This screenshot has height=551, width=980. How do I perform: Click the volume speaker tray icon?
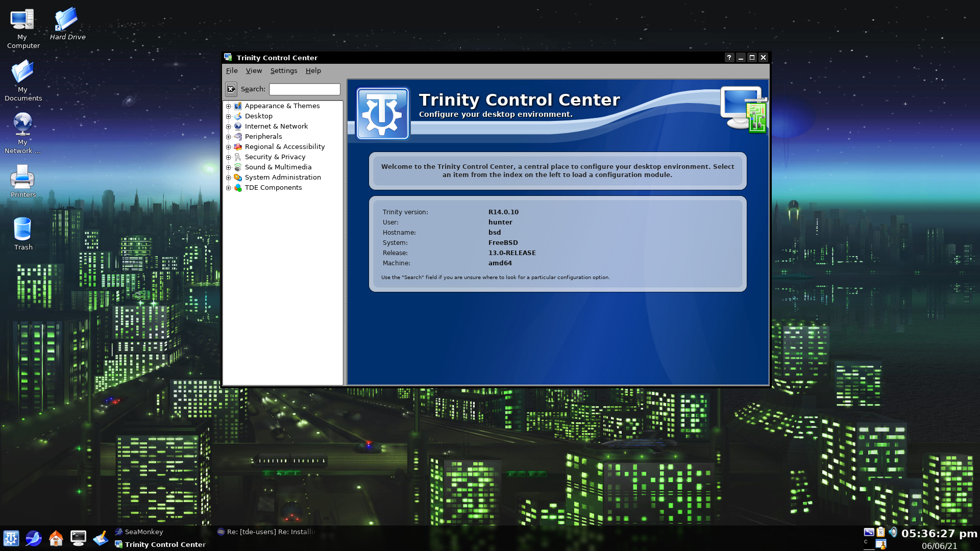[x=893, y=532]
